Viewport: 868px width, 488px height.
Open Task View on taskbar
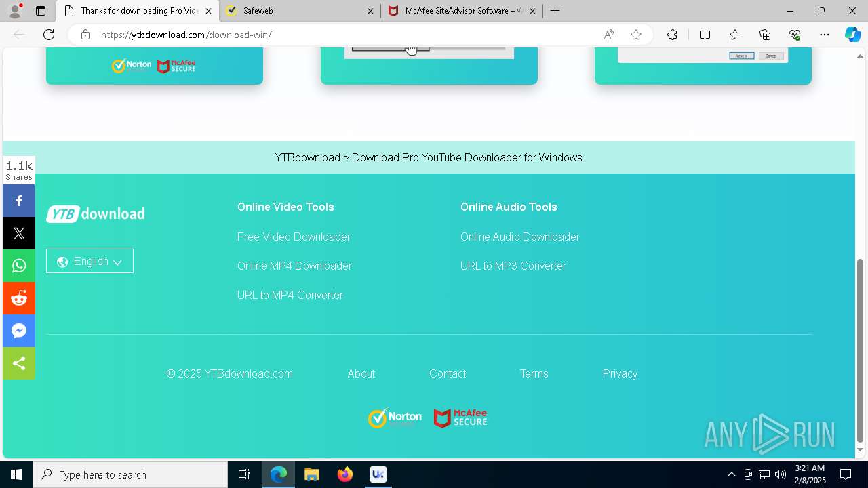click(244, 474)
